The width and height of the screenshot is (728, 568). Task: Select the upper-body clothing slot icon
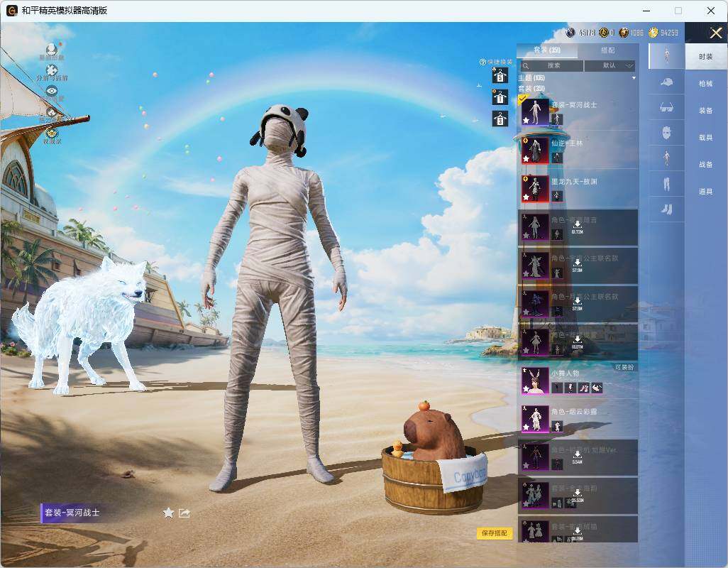666,158
